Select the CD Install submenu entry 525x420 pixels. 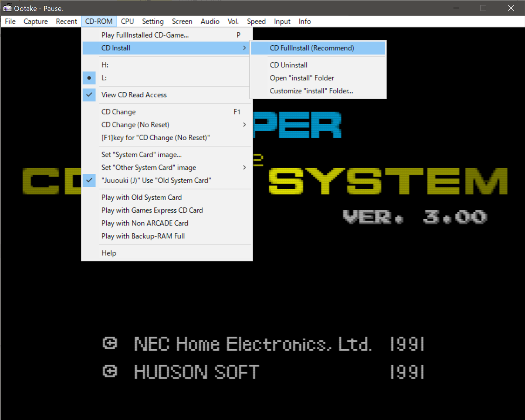pyautogui.click(x=167, y=48)
